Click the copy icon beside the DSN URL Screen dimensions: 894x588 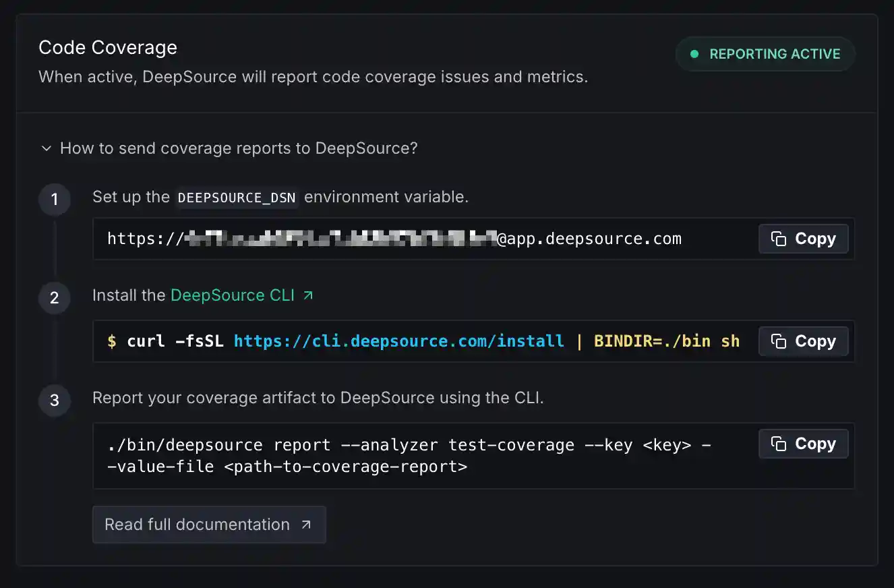coord(779,239)
